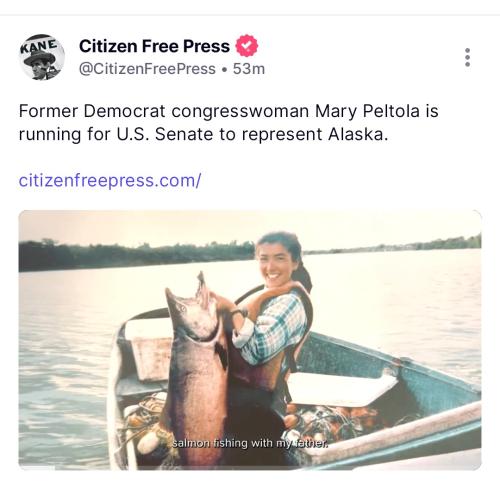
Task: Click the word "KANE" on the avatar
Action: pyautogui.click(x=39, y=46)
